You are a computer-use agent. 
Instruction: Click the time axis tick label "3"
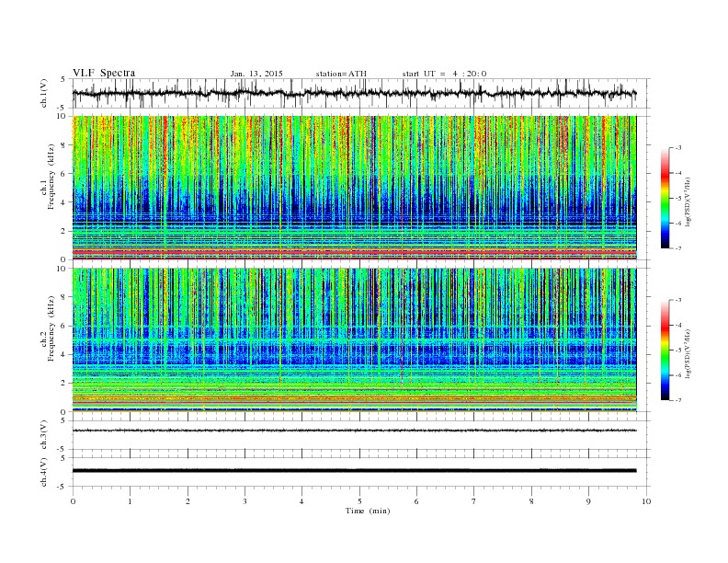(245, 501)
